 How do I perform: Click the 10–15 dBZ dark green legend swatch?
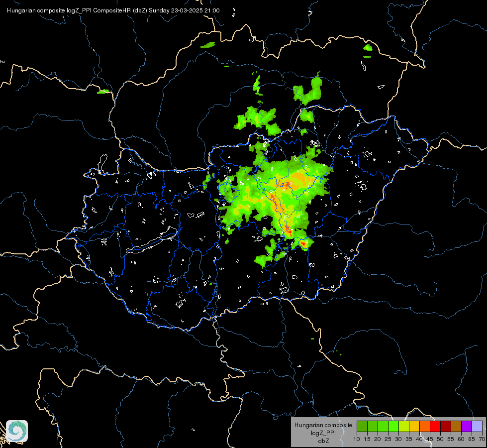362,426
